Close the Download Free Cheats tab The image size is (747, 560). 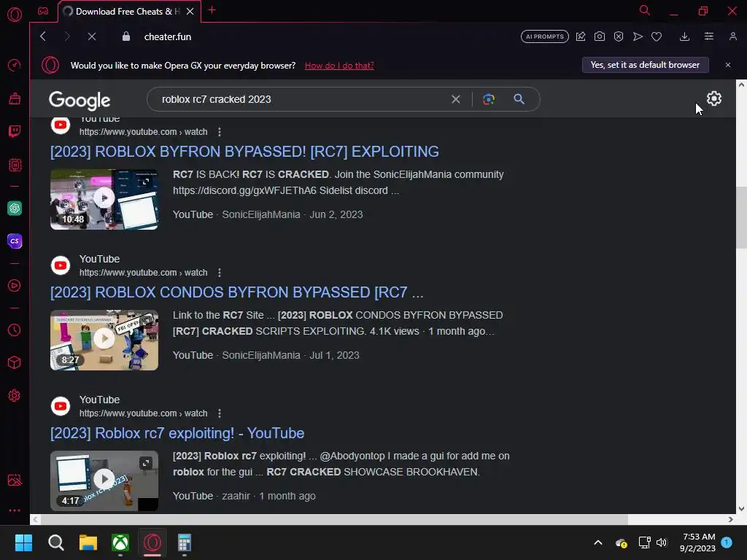tap(190, 12)
